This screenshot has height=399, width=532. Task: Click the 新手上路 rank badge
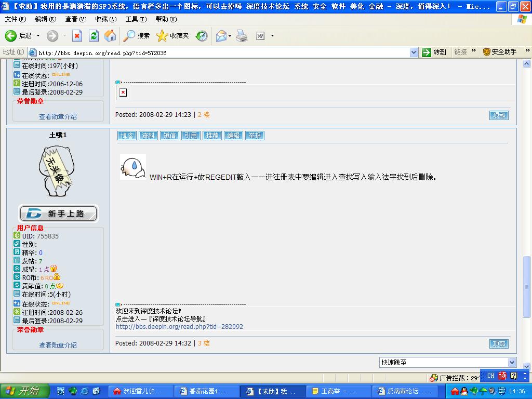tap(58, 214)
